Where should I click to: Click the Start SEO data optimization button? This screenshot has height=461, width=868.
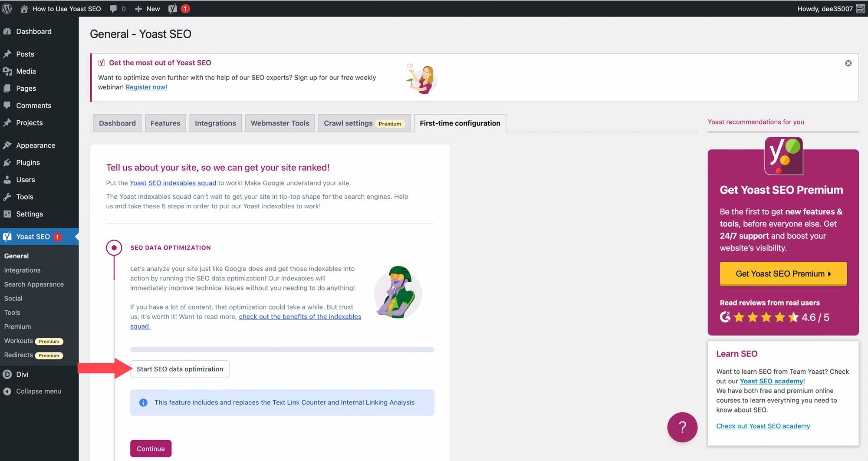coord(180,369)
